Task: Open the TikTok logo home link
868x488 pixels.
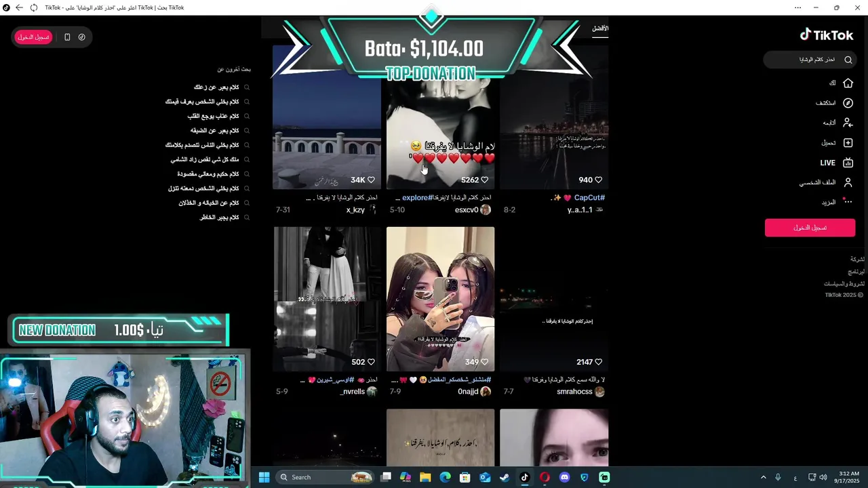Action: [826, 35]
